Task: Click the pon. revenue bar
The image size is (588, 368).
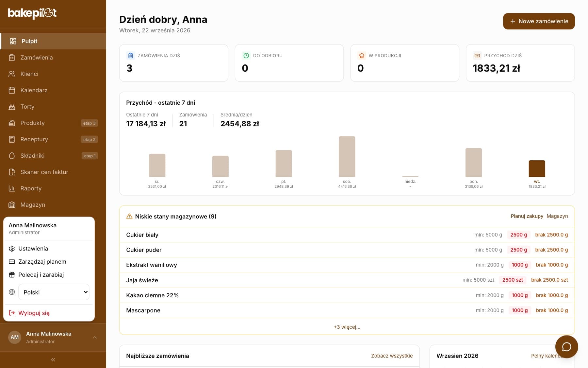Action: click(474, 163)
